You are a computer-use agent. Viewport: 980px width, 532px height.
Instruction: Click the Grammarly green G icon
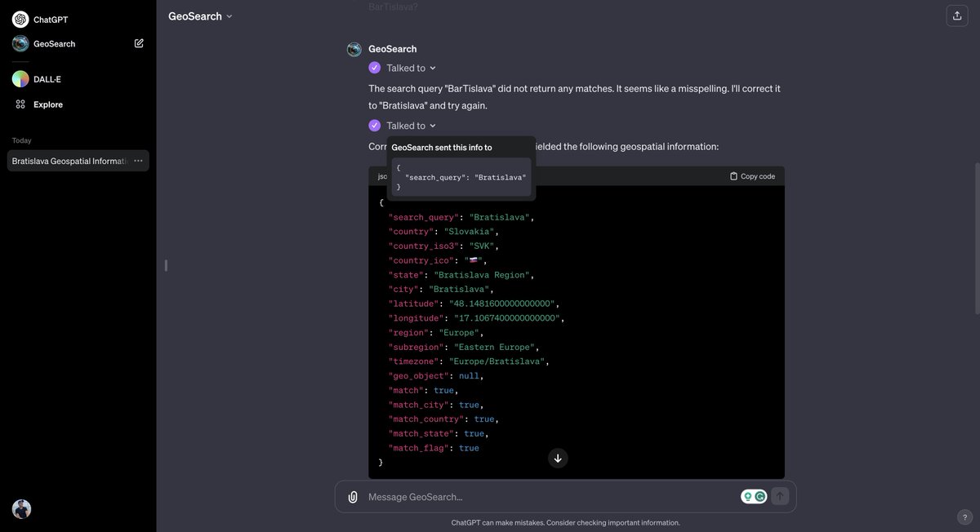[760, 496]
